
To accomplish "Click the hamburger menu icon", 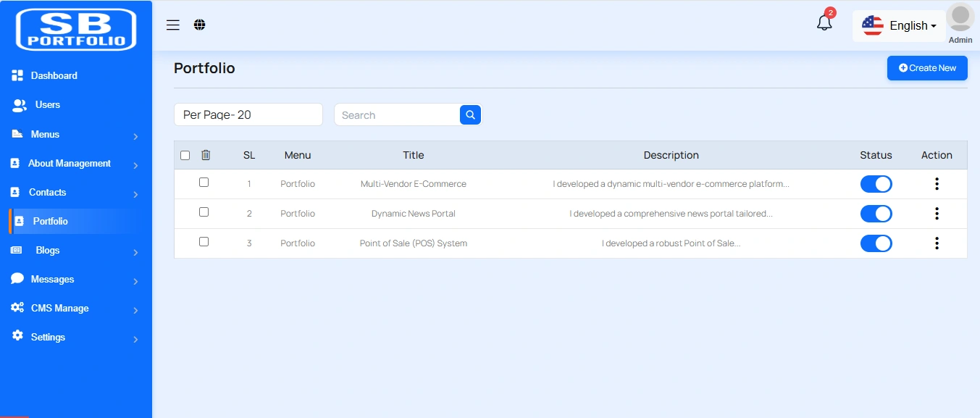I will [x=172, y=25].
